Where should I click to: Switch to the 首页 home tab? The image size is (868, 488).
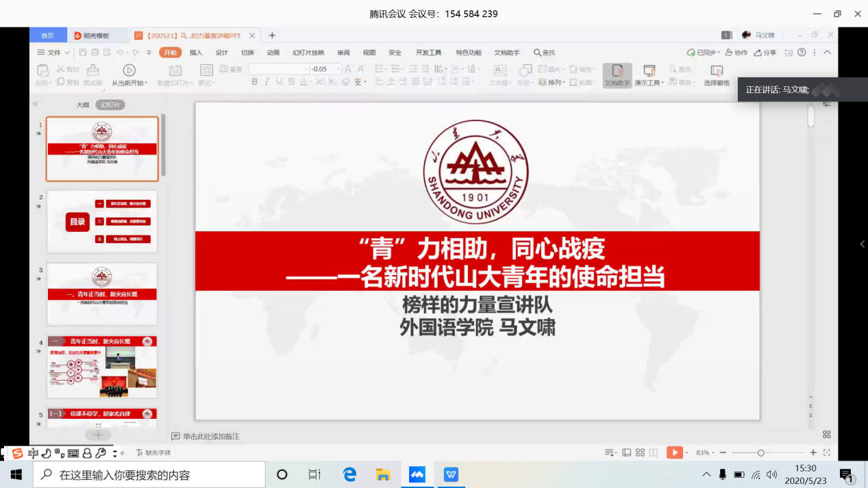click(48, 36)
